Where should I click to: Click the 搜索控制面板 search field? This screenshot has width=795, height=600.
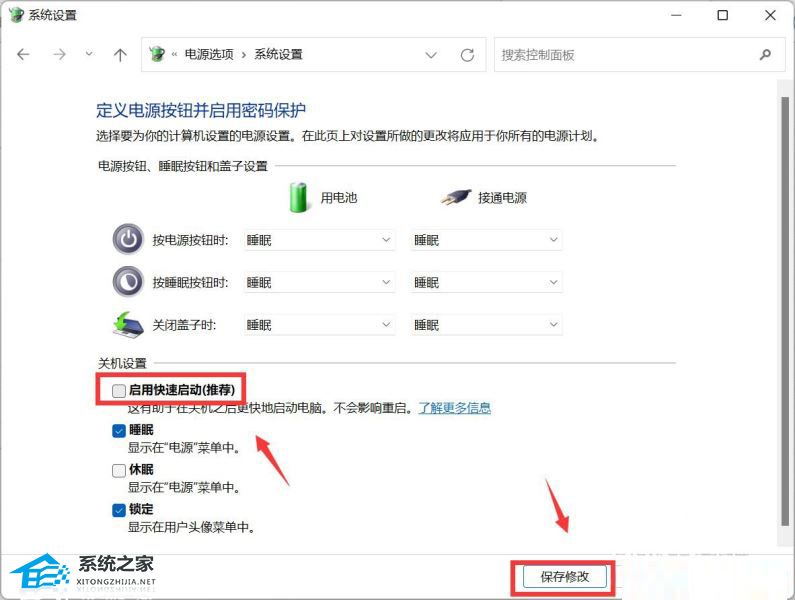[x=640, y=55]
